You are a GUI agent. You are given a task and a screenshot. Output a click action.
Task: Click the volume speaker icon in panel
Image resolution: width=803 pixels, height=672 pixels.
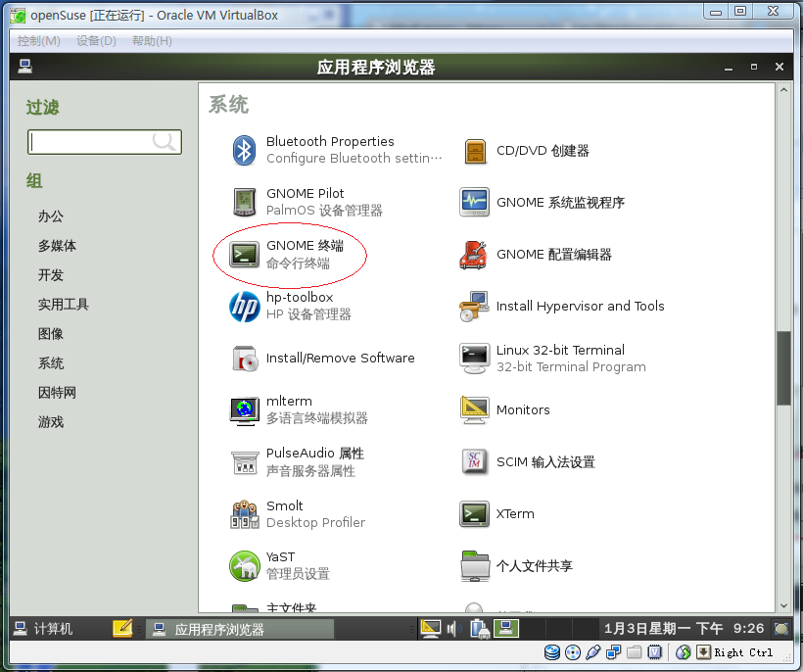453,629
